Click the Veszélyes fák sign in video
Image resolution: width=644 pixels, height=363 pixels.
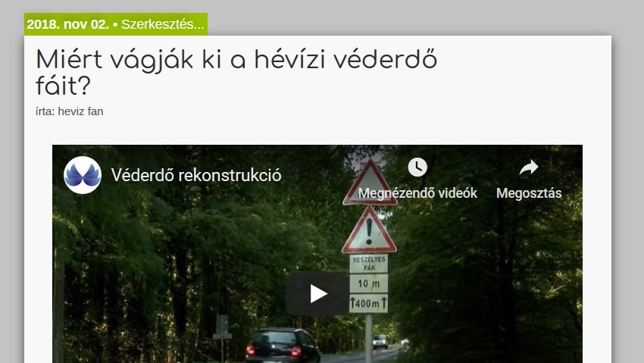pyautogui.click(x=368, y=264)
